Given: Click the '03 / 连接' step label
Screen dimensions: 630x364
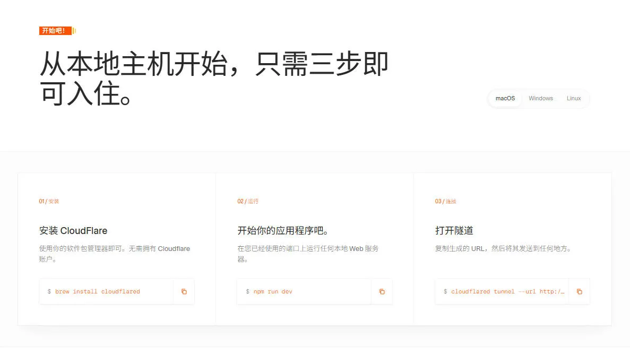Looking at the screenshot, I should (446, 201).
